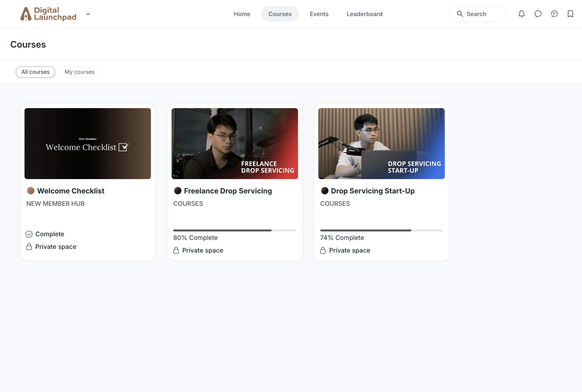This screenshot has height=392, width=582.
Task: Open the Leaderboard tab
Action: pos(364,14)
